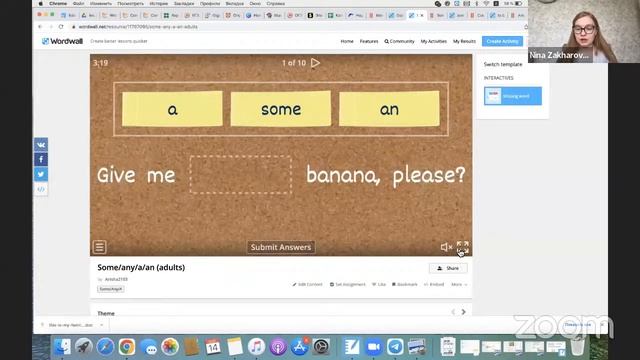Bookmark this activity
This screenshot has height=360, width=640.
point(404,284)
